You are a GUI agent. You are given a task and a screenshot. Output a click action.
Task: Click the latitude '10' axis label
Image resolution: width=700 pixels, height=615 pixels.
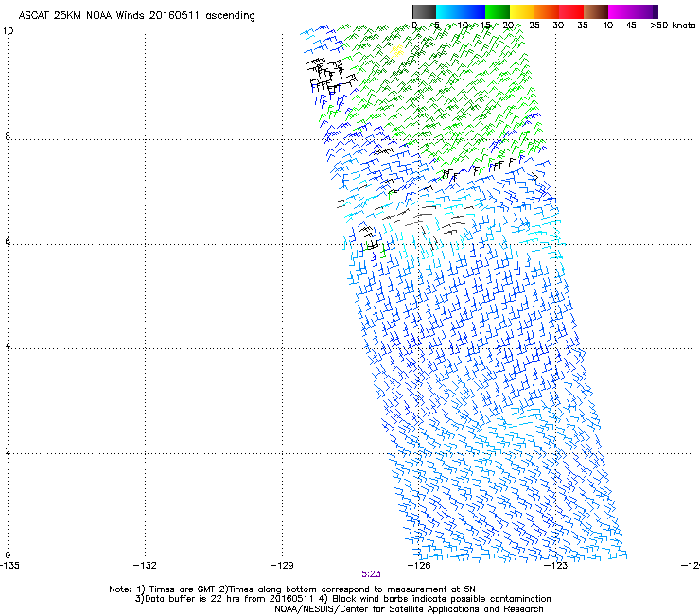tap(8, 31)
